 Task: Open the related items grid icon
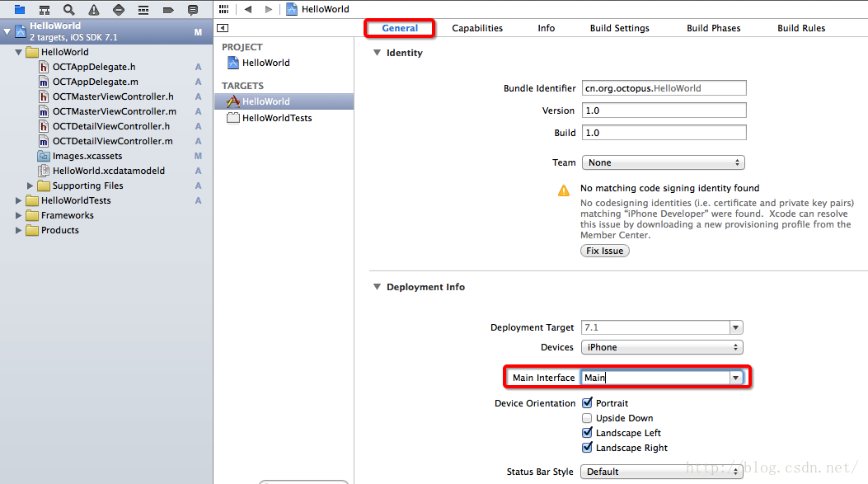click(x=223, y=9)
